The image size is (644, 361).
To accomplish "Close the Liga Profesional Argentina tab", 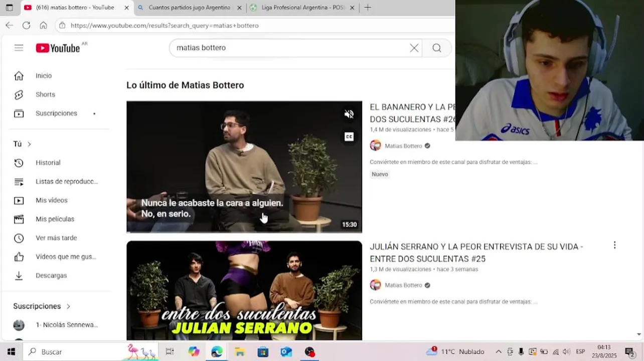I will point(352,8).
